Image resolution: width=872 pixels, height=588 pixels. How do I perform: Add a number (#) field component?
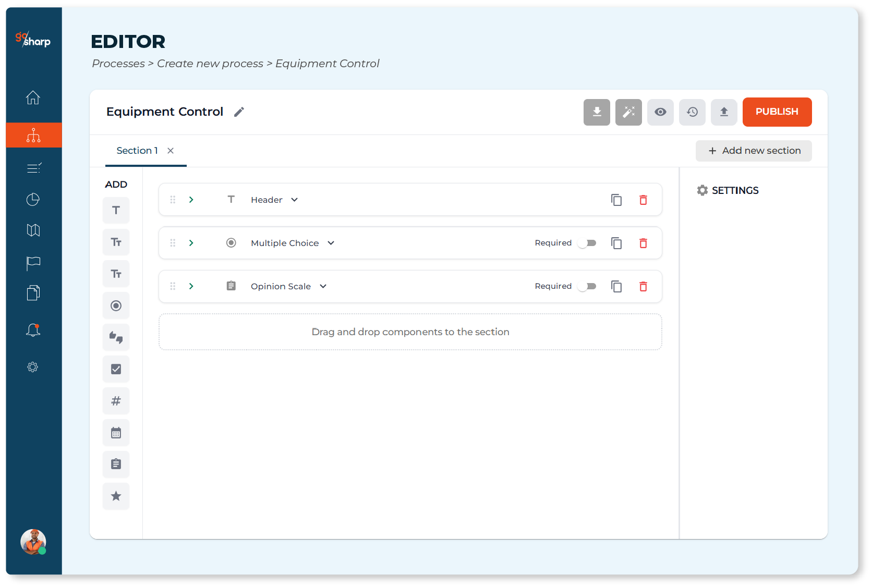116,401
